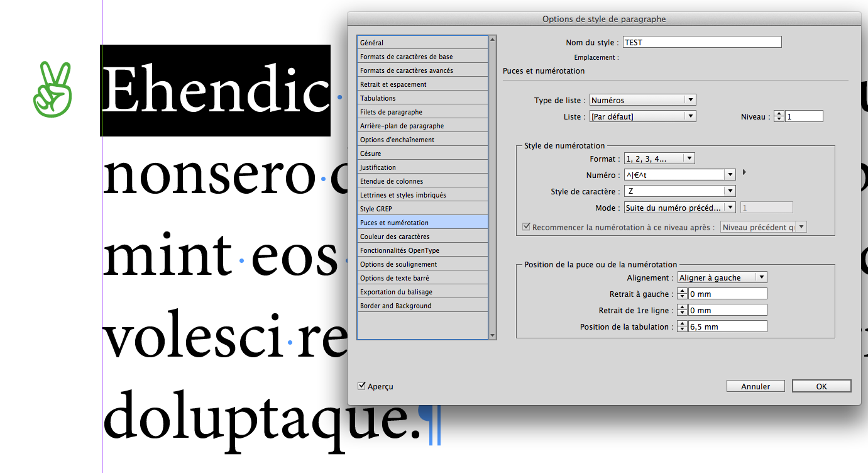This screenshot has height=473, width=868.
Task: Toggle the Aperçu preview checkbox
Action: pyautogui.click(x=361, y=386)
